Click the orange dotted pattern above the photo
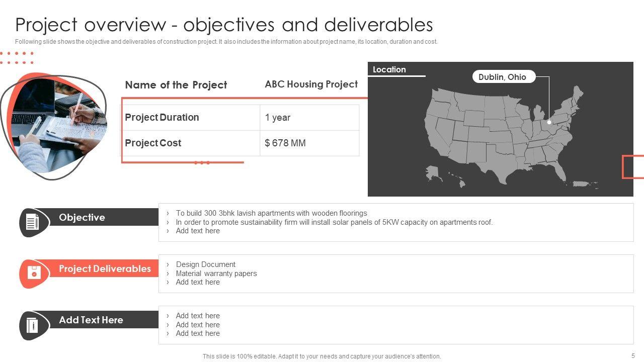644x362 pixels. pyautogui.click(x=17, y=57)
